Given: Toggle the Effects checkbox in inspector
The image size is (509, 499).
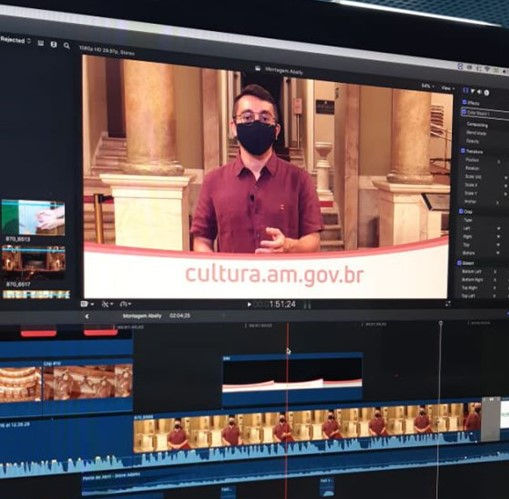Looking at the screenshot, I should click(464, 102).
